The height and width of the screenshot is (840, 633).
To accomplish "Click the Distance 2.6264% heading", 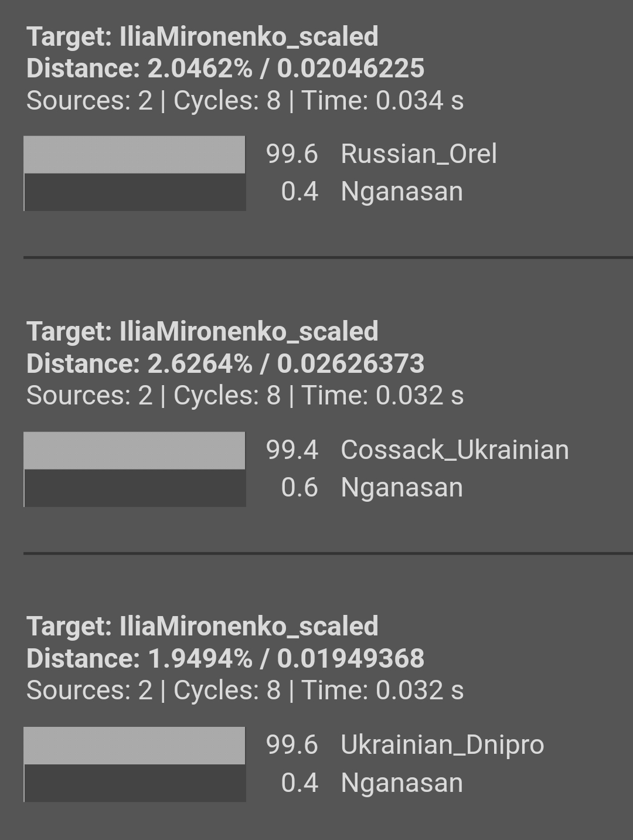I will pyautogui.click(x=226, y=364).
